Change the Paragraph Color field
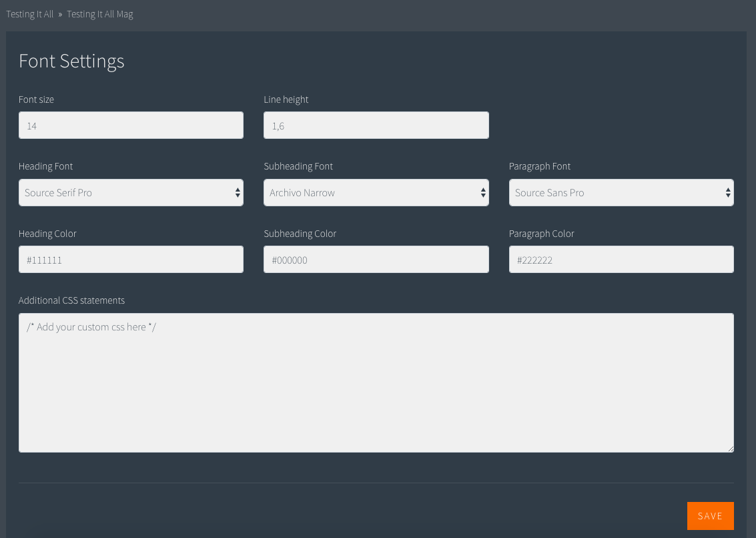The width and height of the screenshot is (756, 538). point(621,260)
